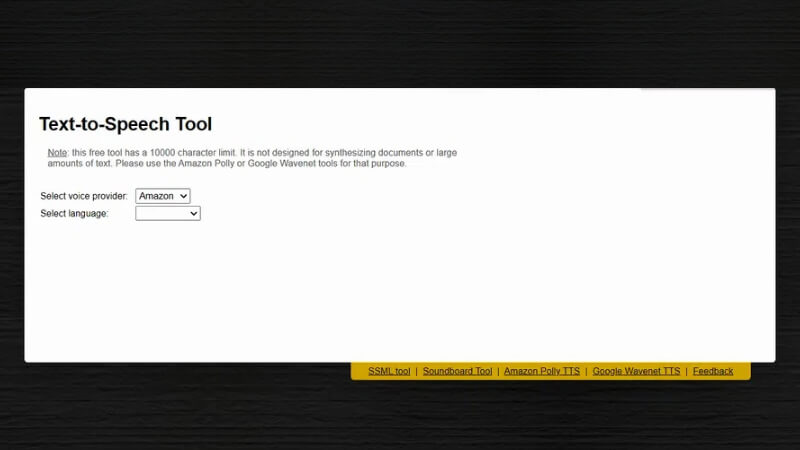This screenshot has width=800, height=450.
Task: Click the Text-to-Speech Tool heading
Action: (126, 124)
